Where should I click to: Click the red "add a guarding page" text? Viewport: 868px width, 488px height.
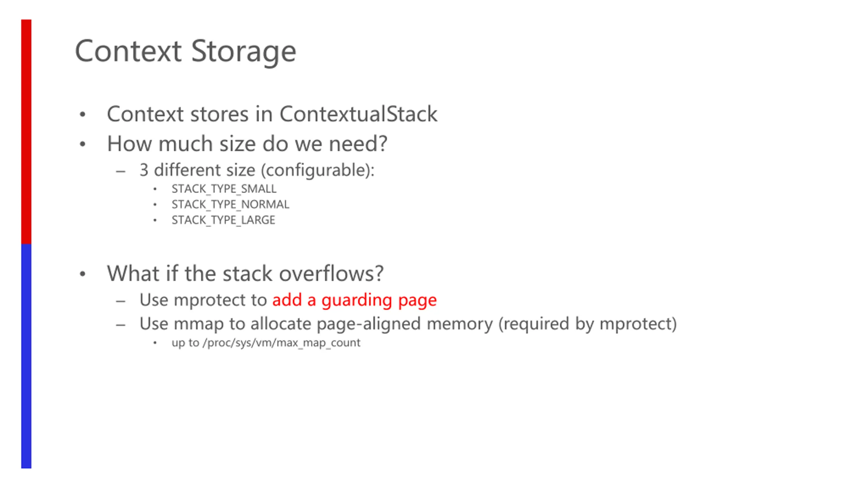coord(354,300)
